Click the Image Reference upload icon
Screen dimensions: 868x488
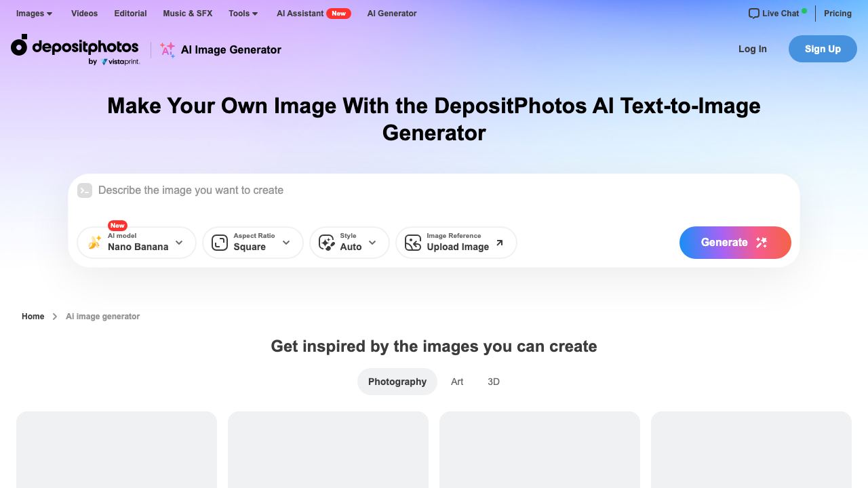pyautogui.click(x=413, y=243)
